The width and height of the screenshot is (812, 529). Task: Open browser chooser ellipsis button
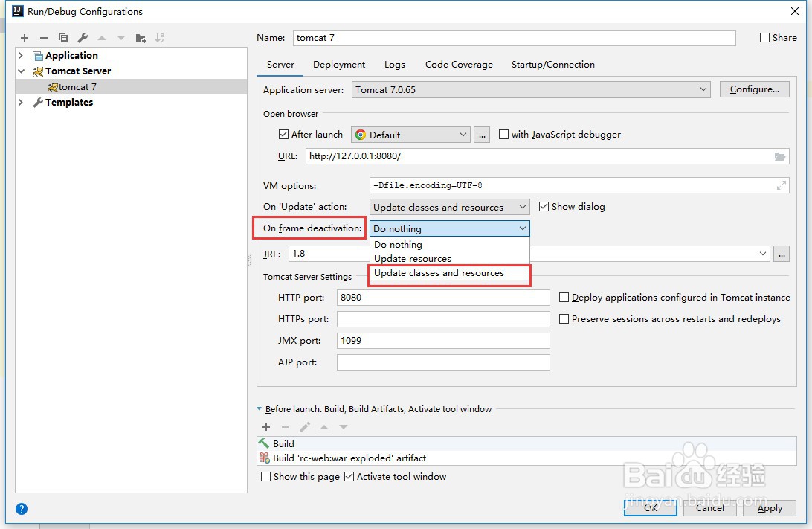pos(482,135)
